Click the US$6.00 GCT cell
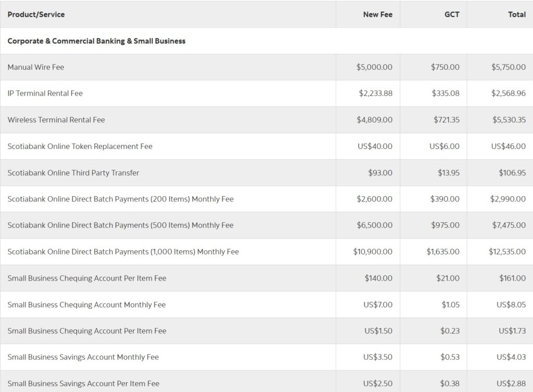This screenshot has width=533, height=392. pos(445,146)
